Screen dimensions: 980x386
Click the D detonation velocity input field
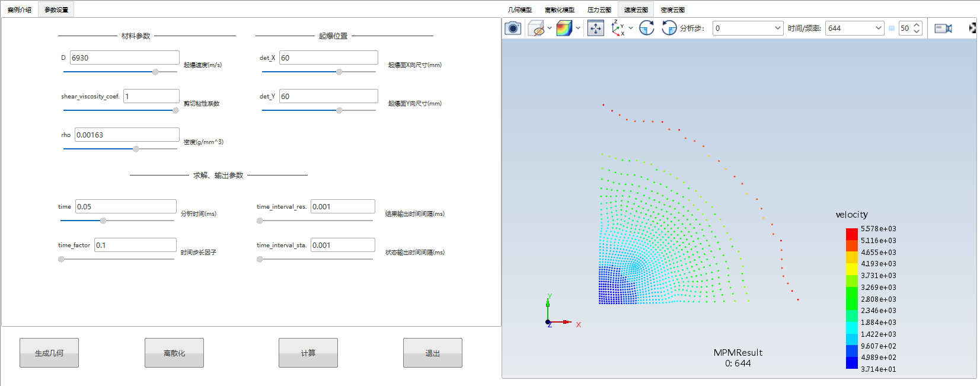(125, 58)
